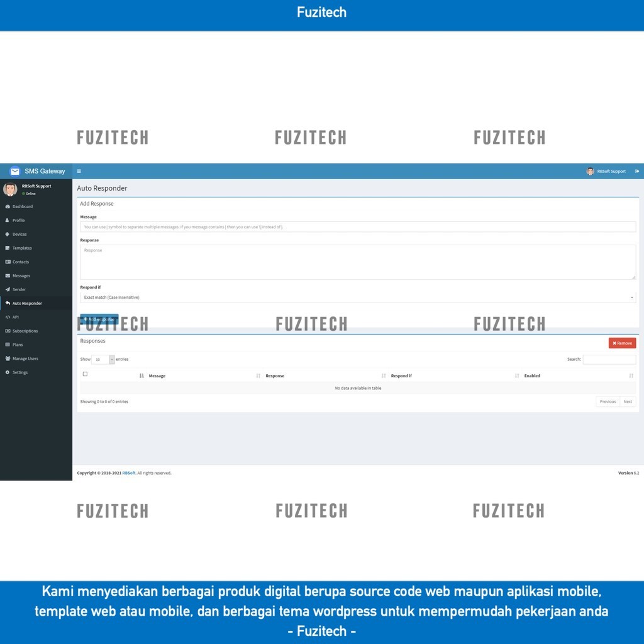
Task: Open the RBSoft link in footer
Action: [128, 473]
